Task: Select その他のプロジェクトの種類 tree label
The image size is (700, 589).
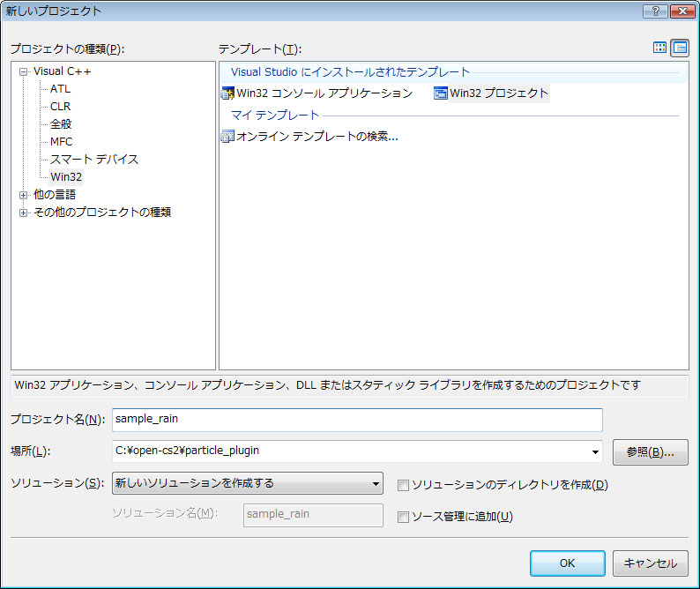Action: click(x=102, y=212)
